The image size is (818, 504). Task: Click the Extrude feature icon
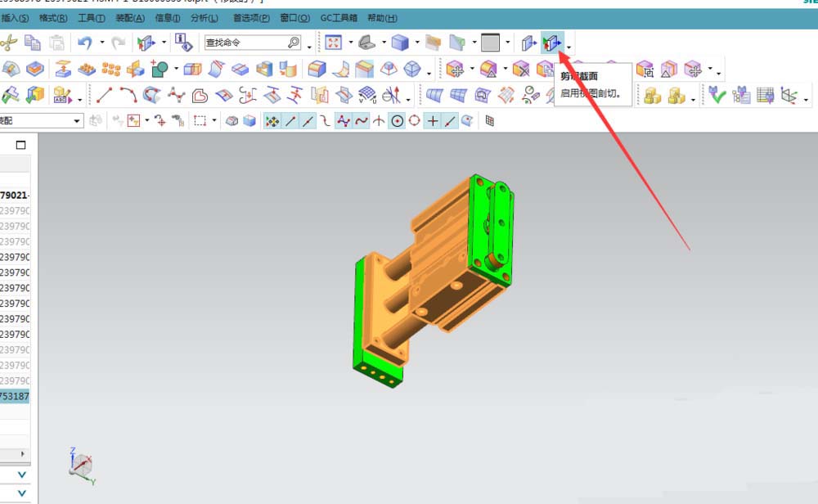tap(63, 69)
